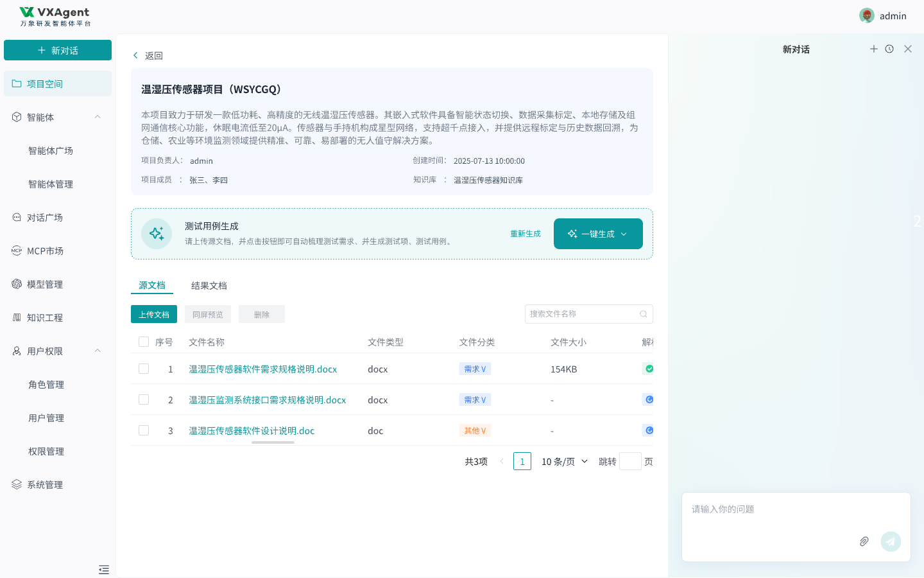
Task: Open 温湿压传感器软件需求规格说明.docx
Action: coord(263,369)
